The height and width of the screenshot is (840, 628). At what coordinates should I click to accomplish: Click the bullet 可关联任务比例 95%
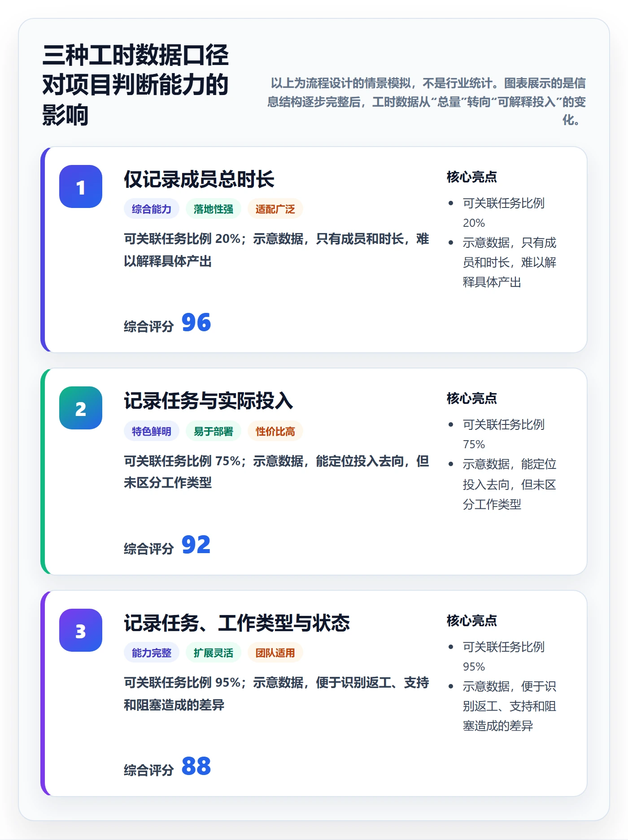[504, 657]
